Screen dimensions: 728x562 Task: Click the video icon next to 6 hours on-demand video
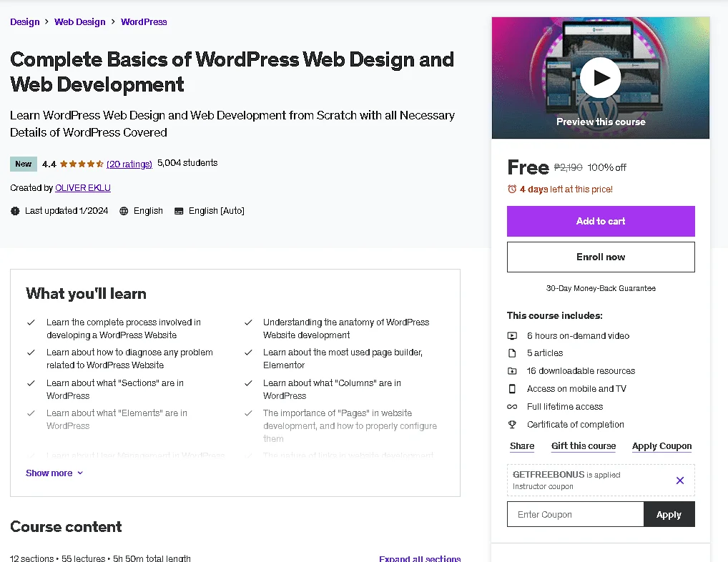(x=512, y=335)
